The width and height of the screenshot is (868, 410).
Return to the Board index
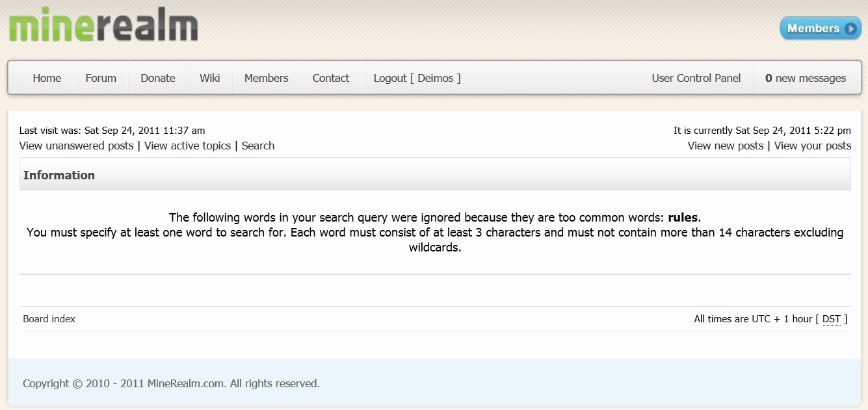pyautogui.click(x=49, y=319)
